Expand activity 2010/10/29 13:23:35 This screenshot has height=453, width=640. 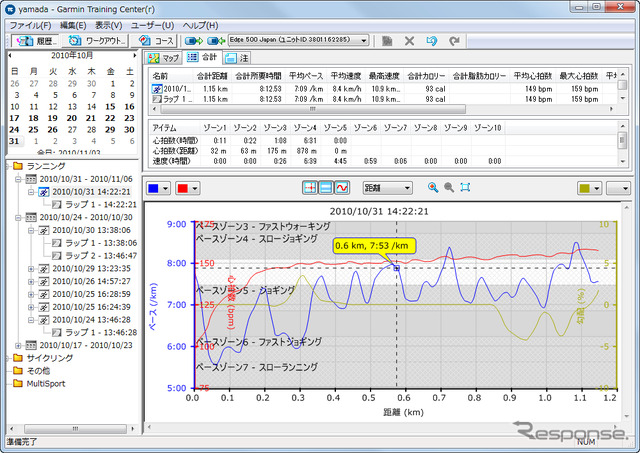31,269
